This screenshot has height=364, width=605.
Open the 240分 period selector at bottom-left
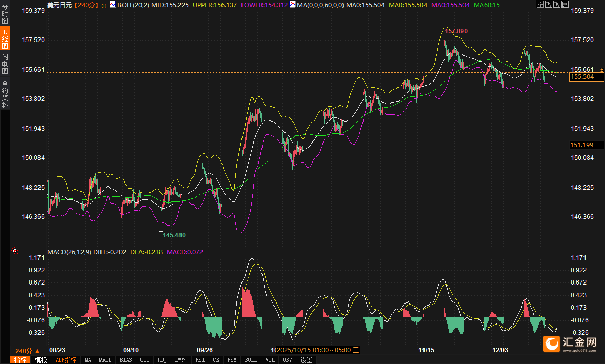(x=28, y=351)
